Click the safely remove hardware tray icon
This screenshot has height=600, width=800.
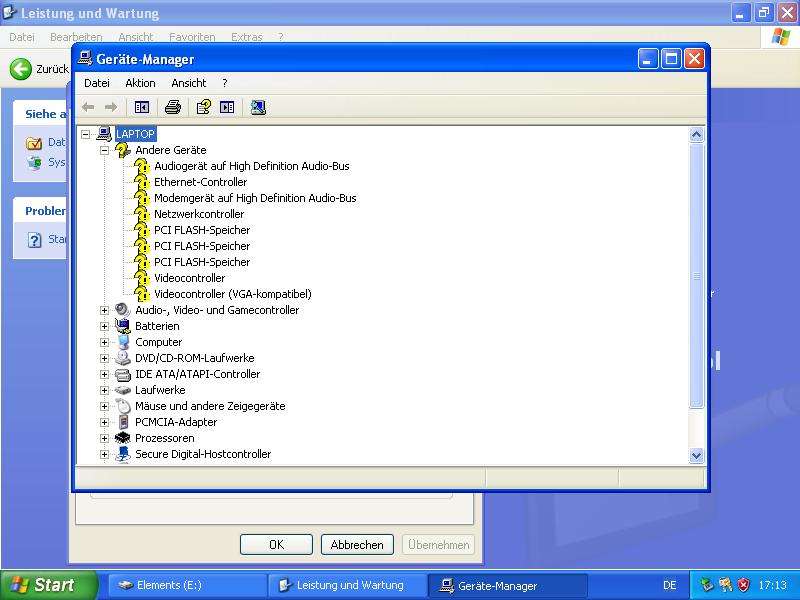[707, 585]
